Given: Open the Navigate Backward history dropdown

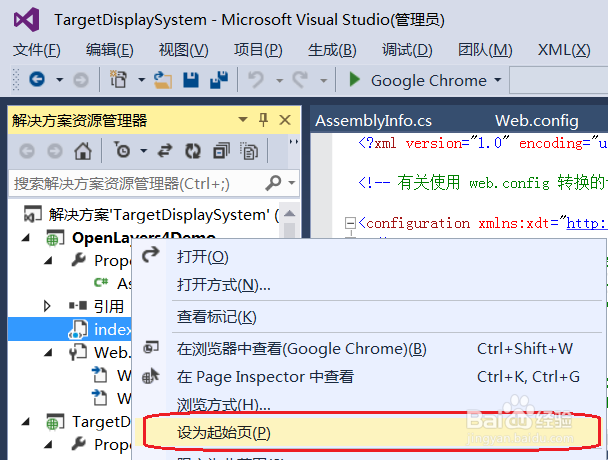Looking at the screenshot, I should pyautogui.click(x=59, y=80).
